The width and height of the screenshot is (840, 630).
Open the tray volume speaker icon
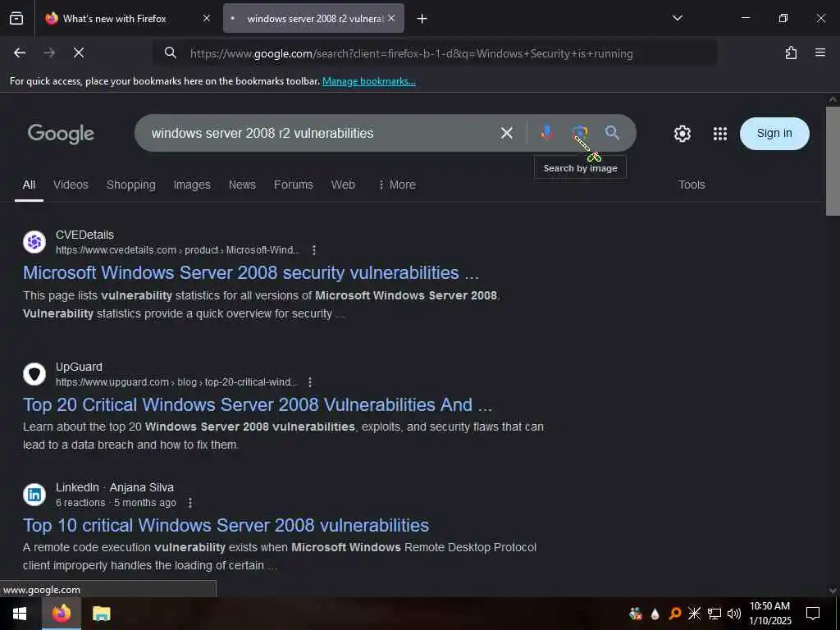[734, 614]
